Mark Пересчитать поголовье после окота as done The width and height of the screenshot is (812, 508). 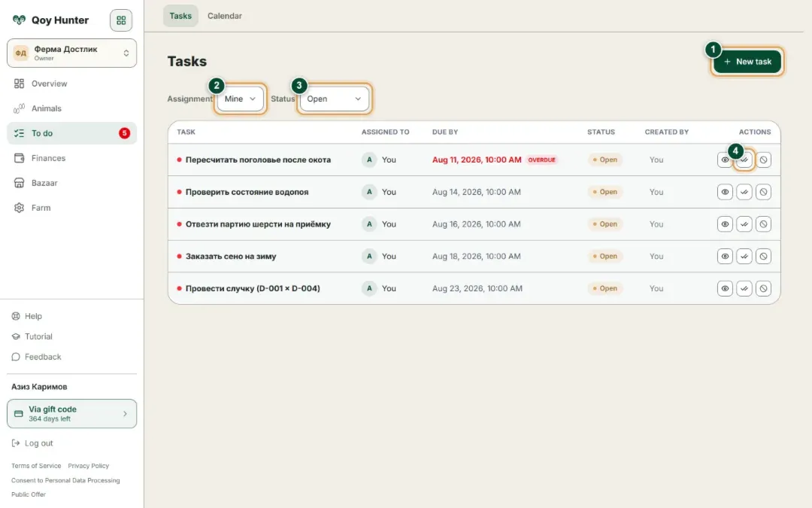tap(744, 160)
